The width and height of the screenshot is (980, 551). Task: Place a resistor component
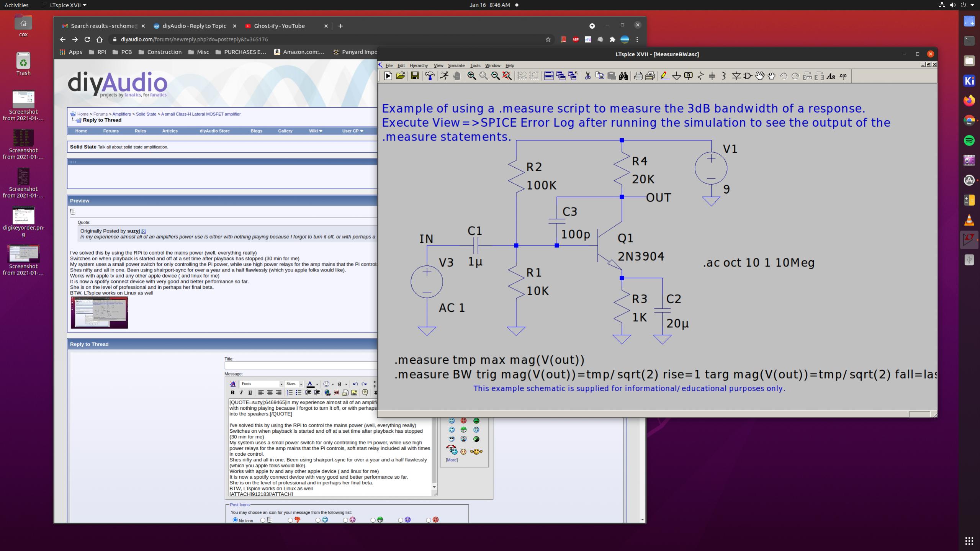pos(700,76)
